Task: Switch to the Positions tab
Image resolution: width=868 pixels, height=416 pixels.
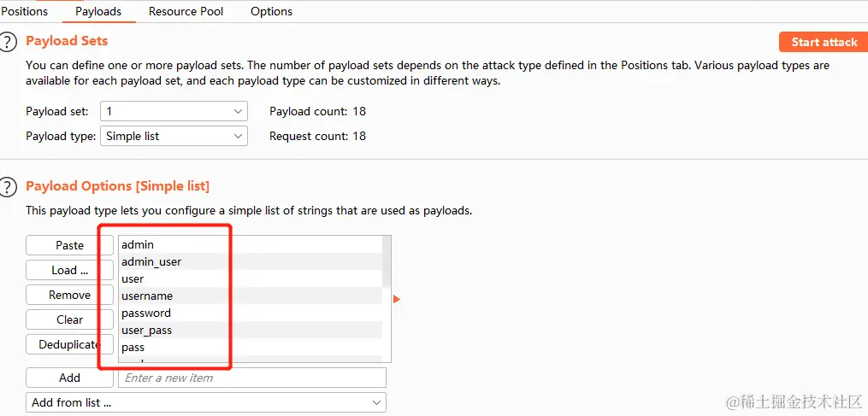Action: pos(25,11)
